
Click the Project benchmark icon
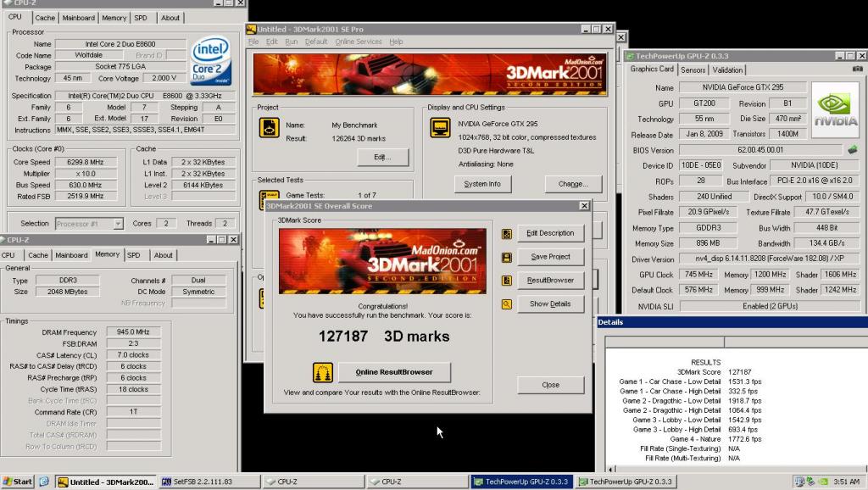pyautogui.click(x=269, y=129)
